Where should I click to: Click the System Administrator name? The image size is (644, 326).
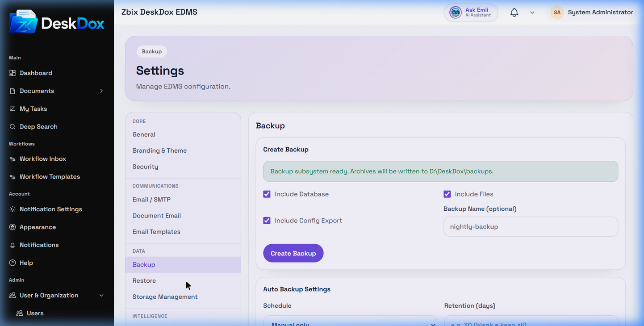(x=600, y=13)
